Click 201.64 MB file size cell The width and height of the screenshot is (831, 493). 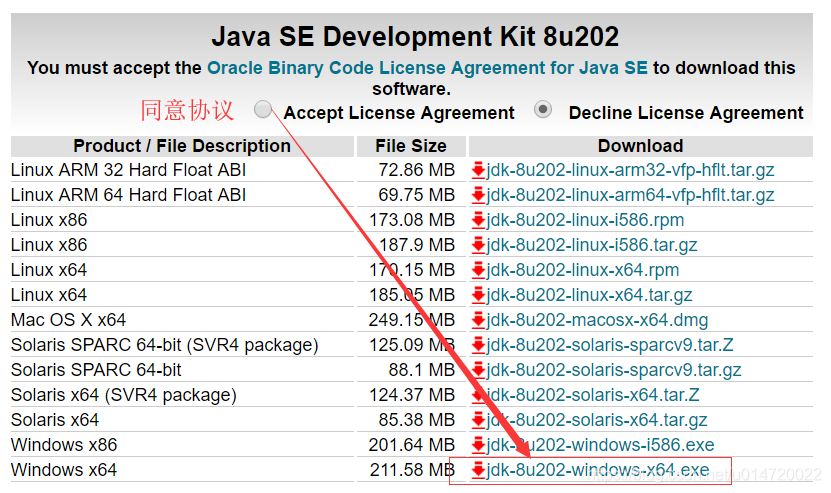pos(412,445)
